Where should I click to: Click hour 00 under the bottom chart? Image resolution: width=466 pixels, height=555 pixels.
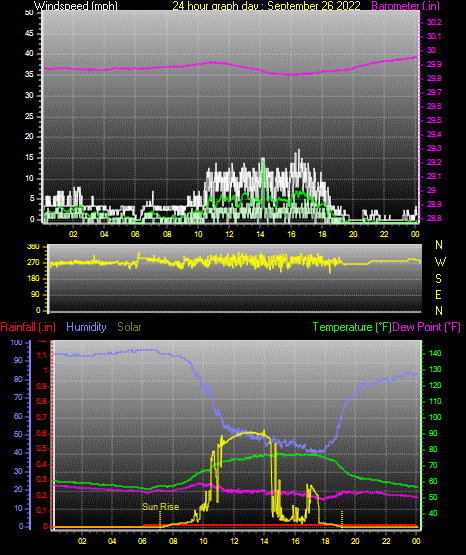(416, 541)
